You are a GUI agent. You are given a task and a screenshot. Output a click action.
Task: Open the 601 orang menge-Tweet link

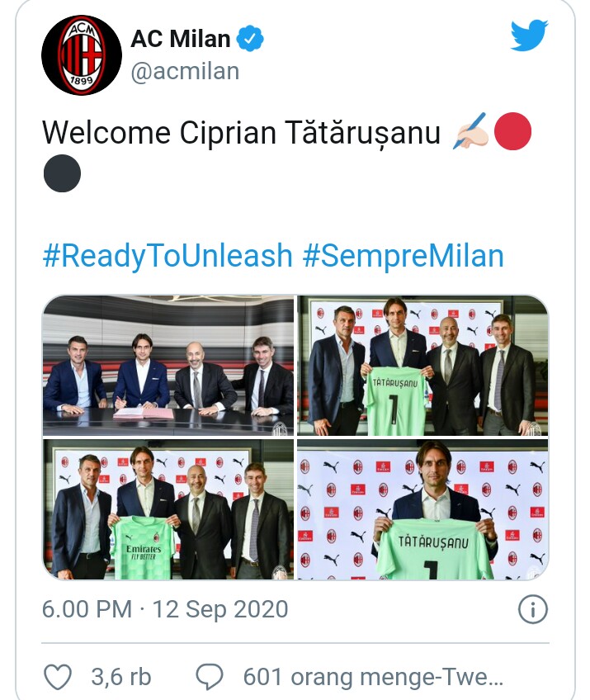[373, 677]
